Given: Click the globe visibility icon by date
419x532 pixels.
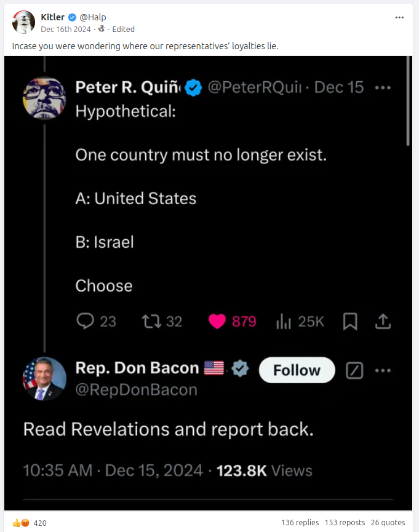Looking at the screenshot, I should pyautogui.click(x=101, y=29).
